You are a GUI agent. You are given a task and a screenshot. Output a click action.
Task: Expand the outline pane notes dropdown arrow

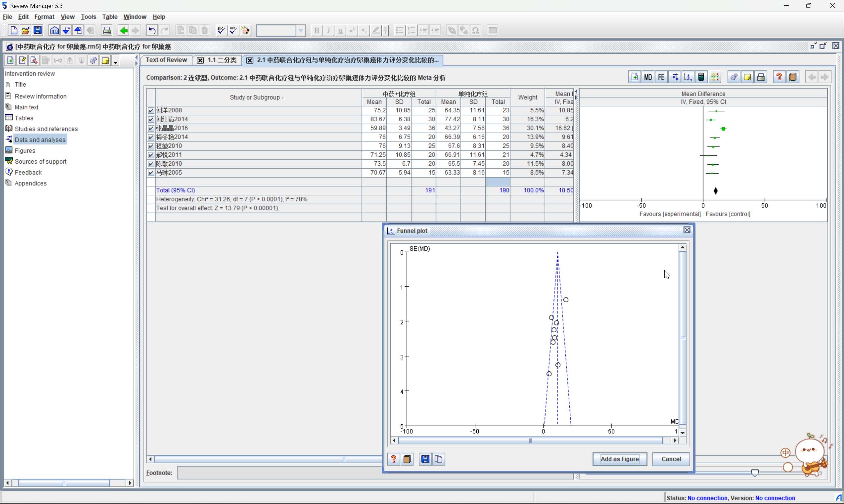116,62
